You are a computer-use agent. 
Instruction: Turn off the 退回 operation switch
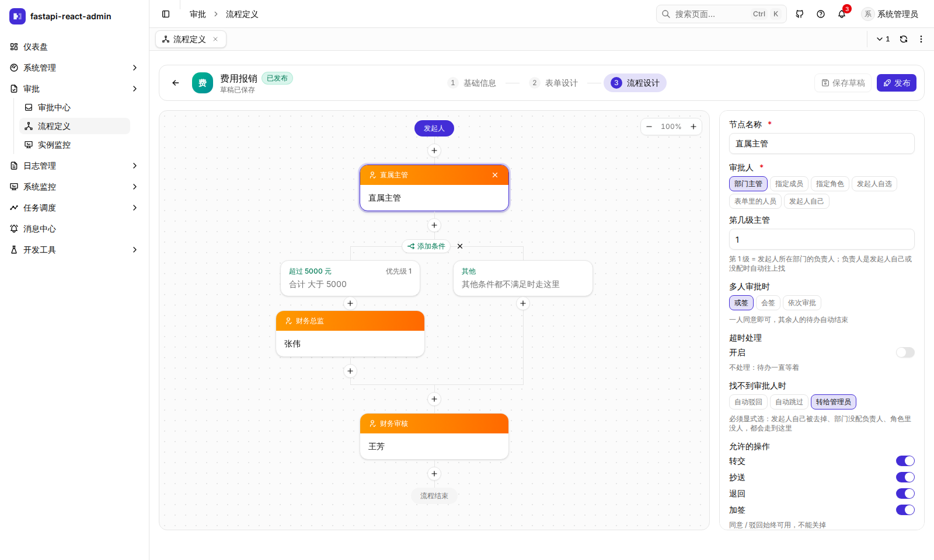pos(905,494)
